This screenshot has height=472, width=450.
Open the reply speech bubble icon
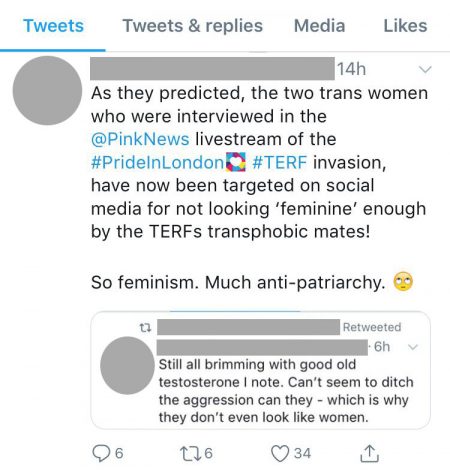100,453
